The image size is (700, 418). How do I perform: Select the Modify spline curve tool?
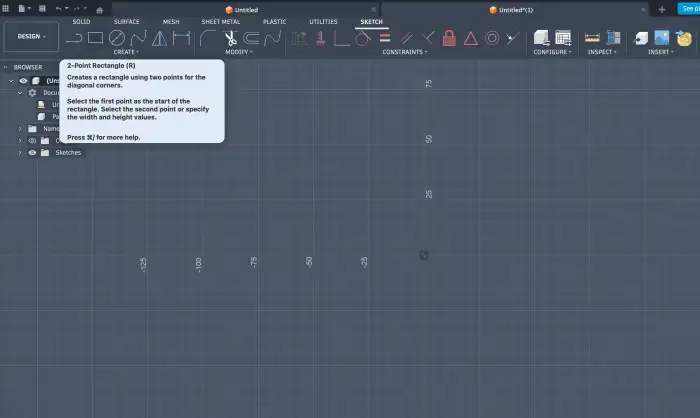[x=273, y=38]
